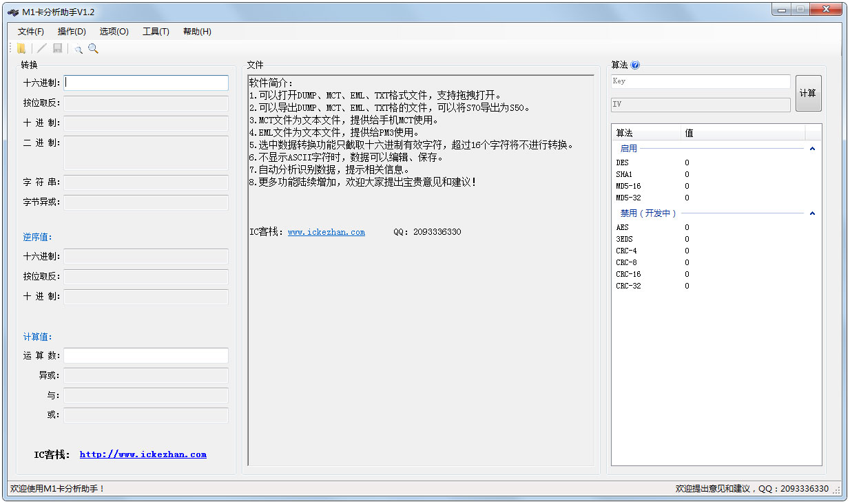Viewport: 850px width, 504px height.
Task: Click the edit pencil toolbar icon
Action: pyautogui.click(x=41, y=48)
